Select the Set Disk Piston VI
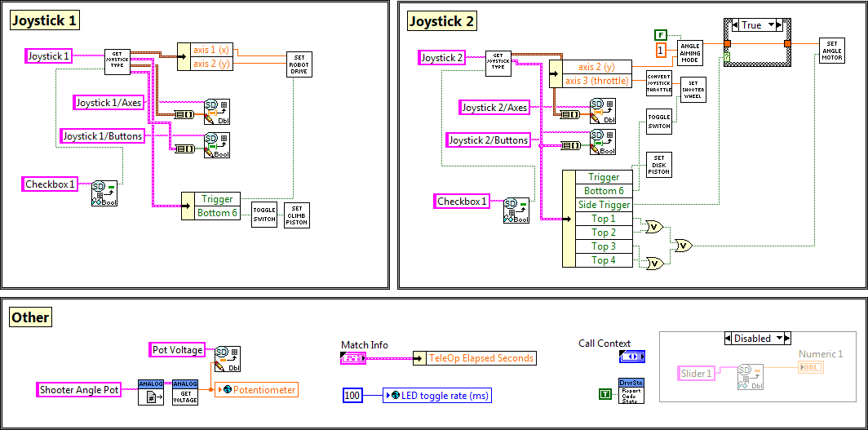 pos(659,164)
